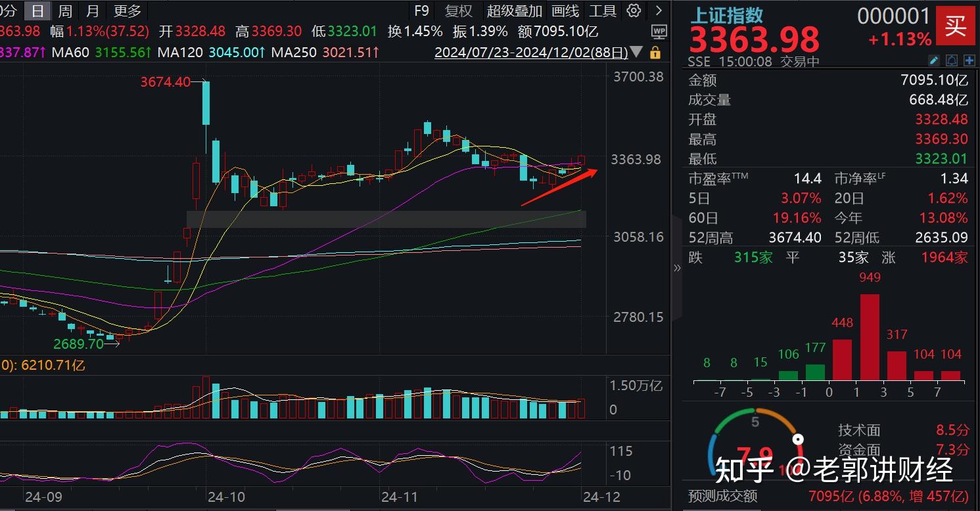980x511 pixels.
Task: Open the 工具 tools option in the toolbar
Action: point(603,11)
